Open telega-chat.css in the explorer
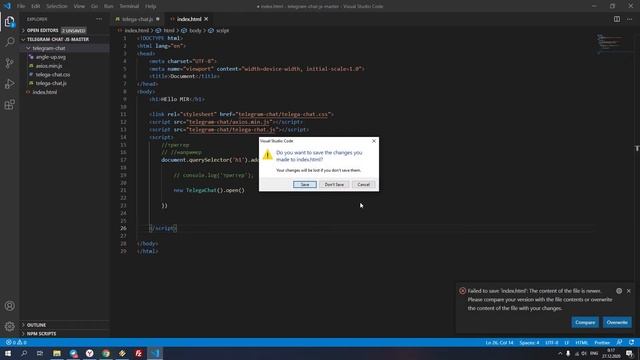640x360 pixels. pyautogui.click(x=53, y=75)
